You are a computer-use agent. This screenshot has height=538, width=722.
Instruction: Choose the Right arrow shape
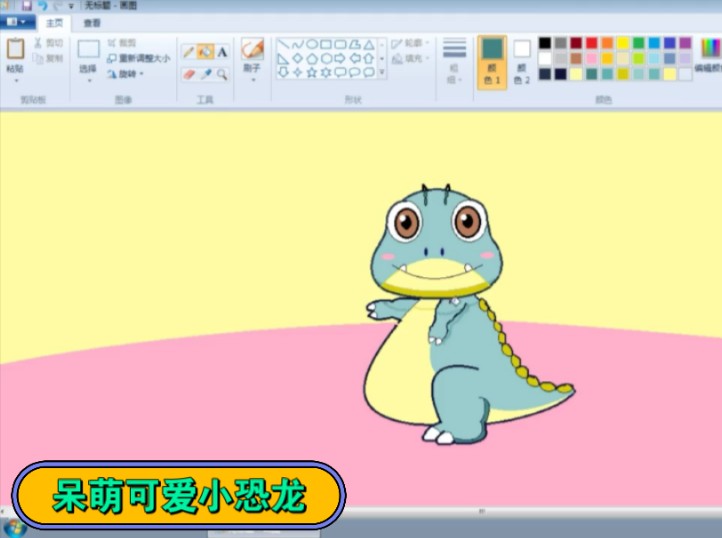tap(340, 58)
